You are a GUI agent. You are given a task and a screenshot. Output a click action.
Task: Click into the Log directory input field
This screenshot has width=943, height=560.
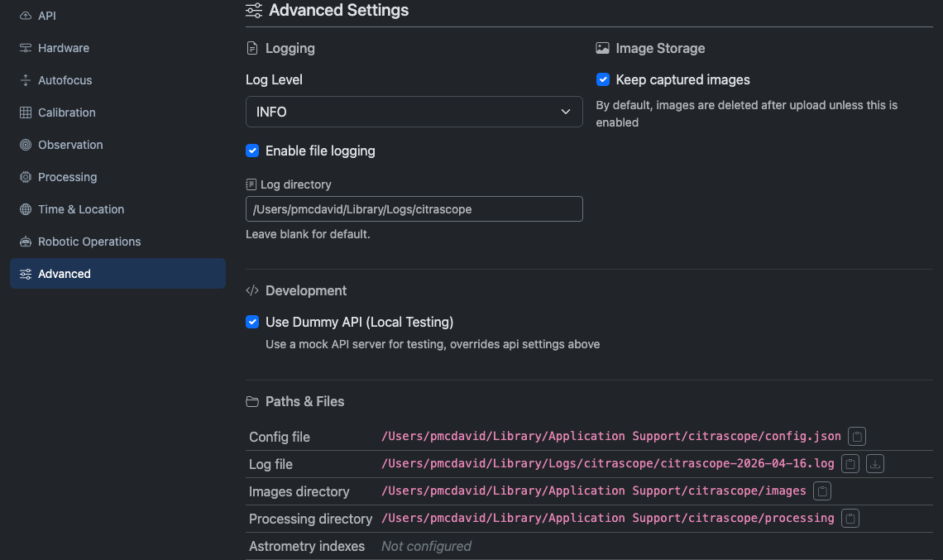click(414, 208)
